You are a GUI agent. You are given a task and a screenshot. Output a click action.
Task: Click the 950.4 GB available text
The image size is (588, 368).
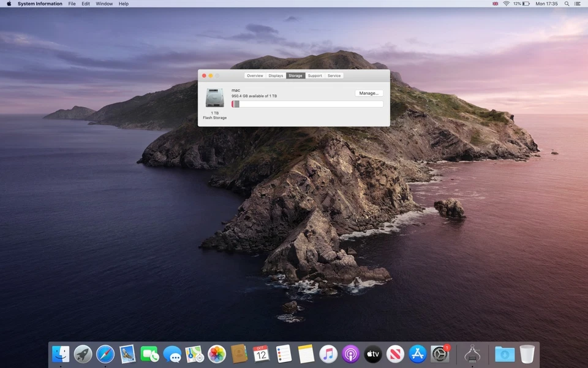(254, 96)
